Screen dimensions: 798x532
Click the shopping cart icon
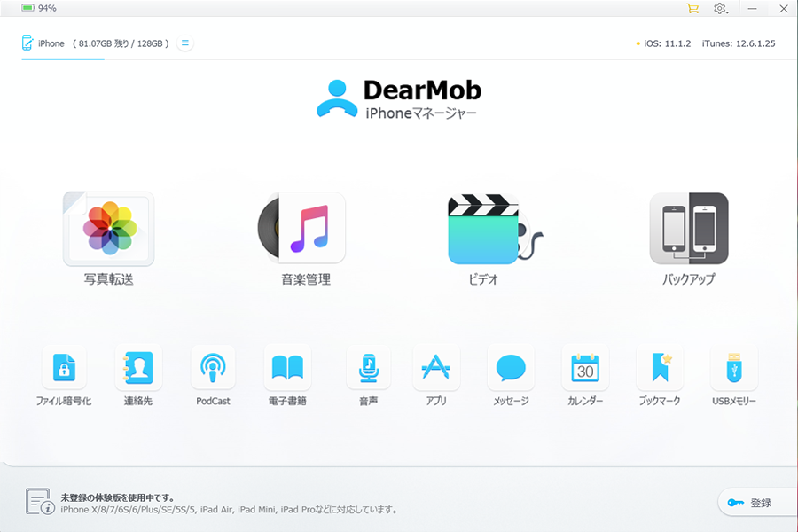coord(692,8)
